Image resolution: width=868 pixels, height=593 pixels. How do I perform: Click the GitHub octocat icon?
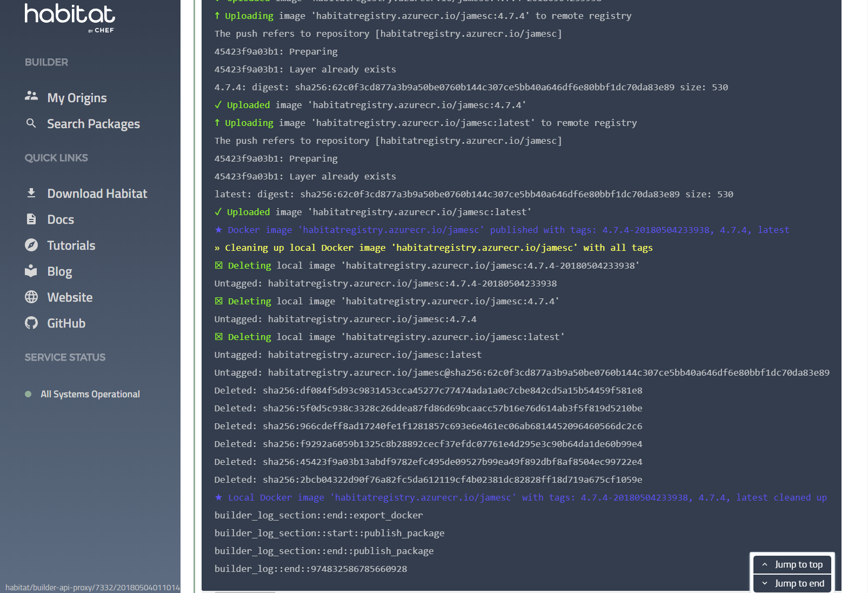pyautogui.click(x=31, y=323)
